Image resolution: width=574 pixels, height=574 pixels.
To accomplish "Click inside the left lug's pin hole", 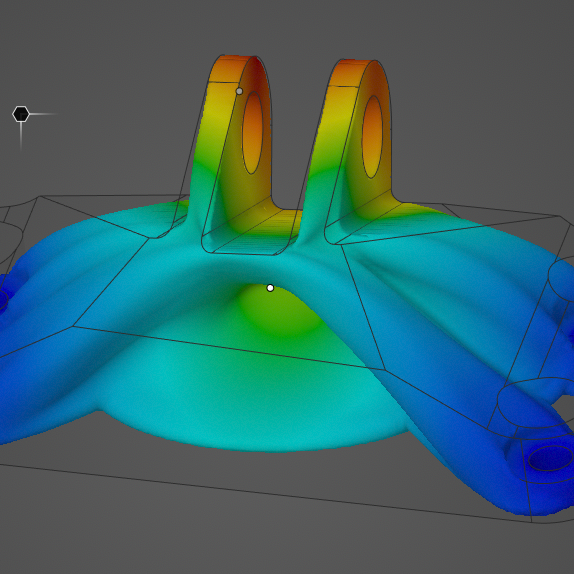I will [252, 133].
